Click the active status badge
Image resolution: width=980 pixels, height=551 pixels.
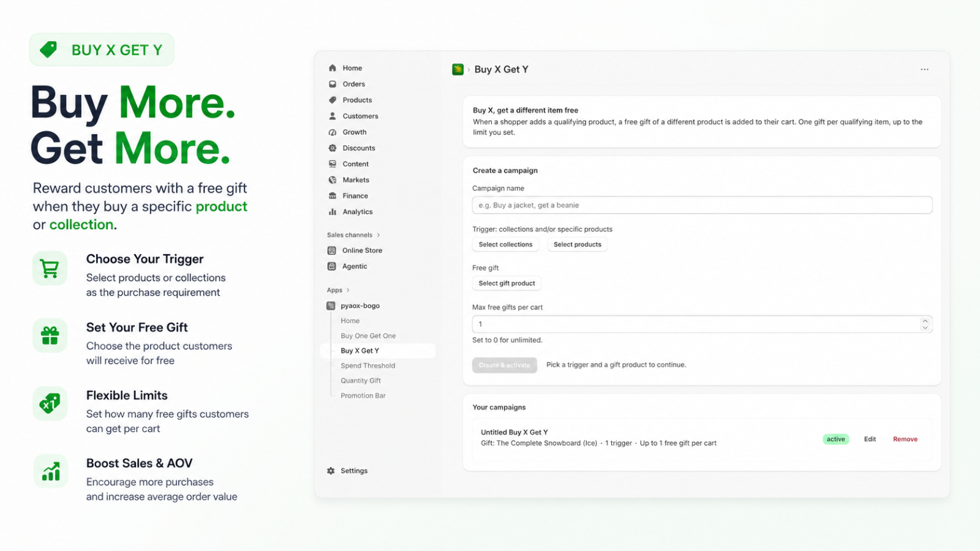(x=835, y=439)
